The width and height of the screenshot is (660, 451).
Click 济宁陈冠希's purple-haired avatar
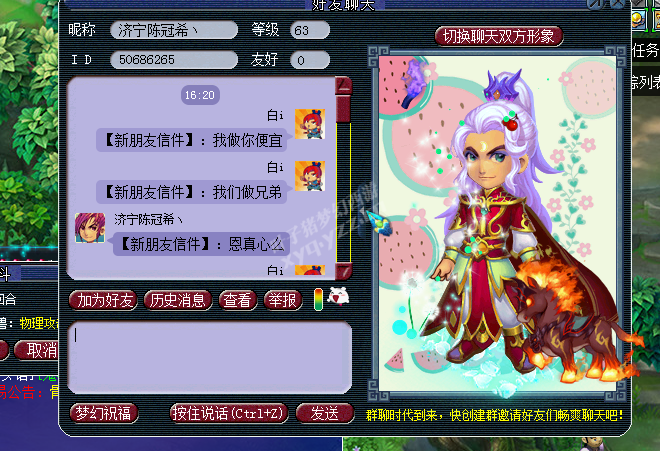[x=90, y=228]
